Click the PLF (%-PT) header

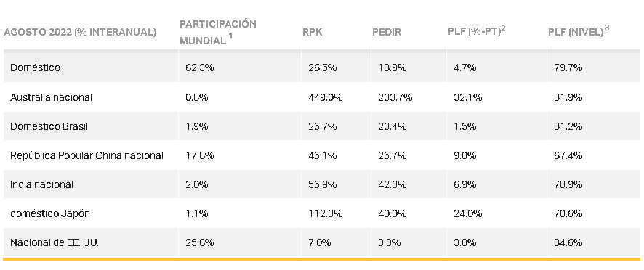(x=476, y=32)
